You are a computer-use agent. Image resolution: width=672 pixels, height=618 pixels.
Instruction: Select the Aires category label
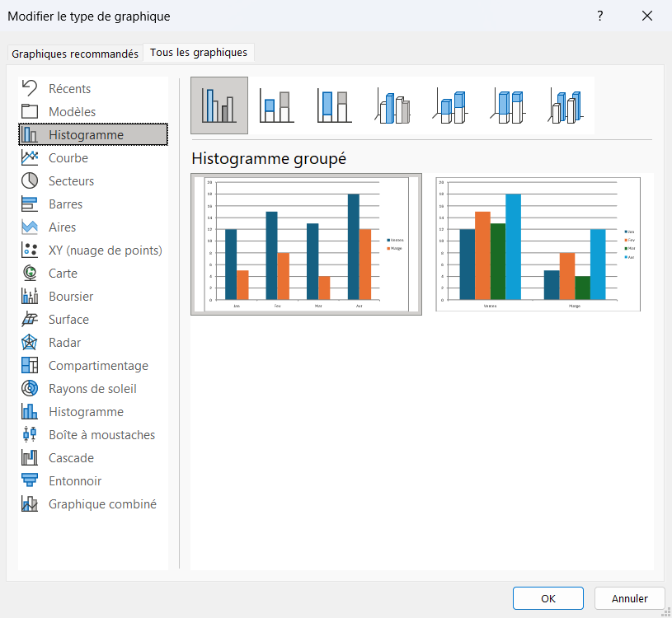pos(62,227)
